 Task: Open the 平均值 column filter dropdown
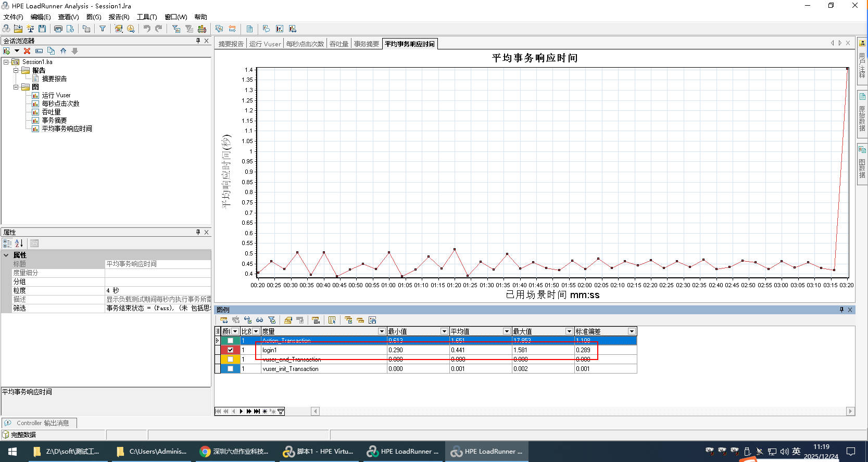pos(506,331)
